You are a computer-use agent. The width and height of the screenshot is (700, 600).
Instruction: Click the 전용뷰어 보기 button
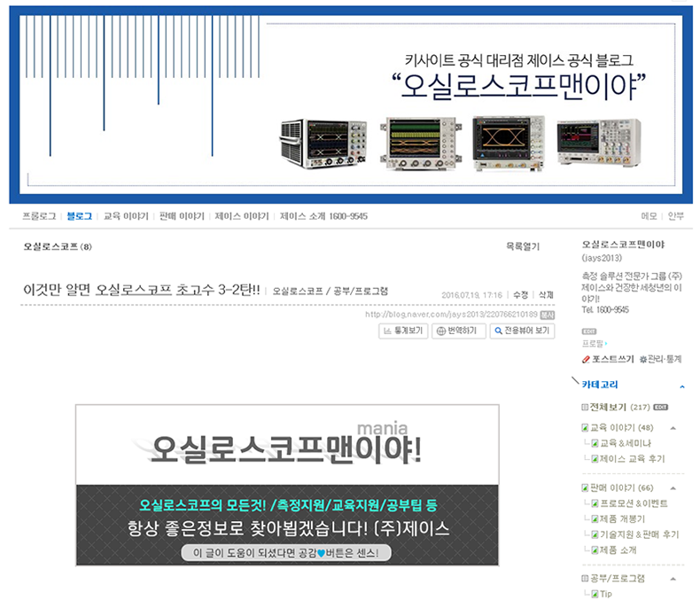(522, 331)
